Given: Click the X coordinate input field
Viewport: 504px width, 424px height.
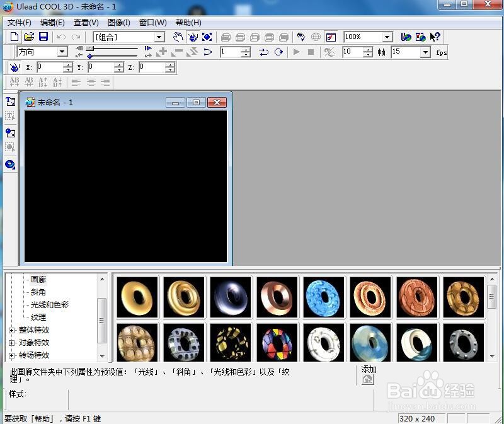Looking at the screenshot, I should coord(50,67).
